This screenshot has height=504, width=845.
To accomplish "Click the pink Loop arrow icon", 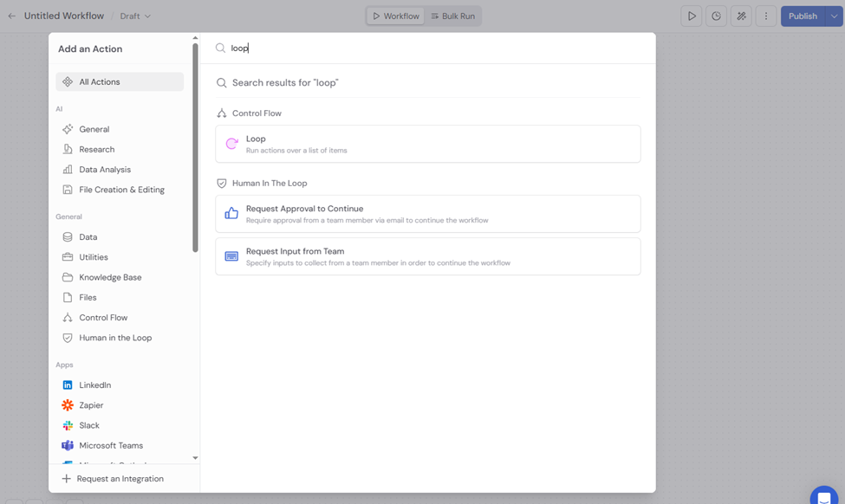I will [231, 143].
